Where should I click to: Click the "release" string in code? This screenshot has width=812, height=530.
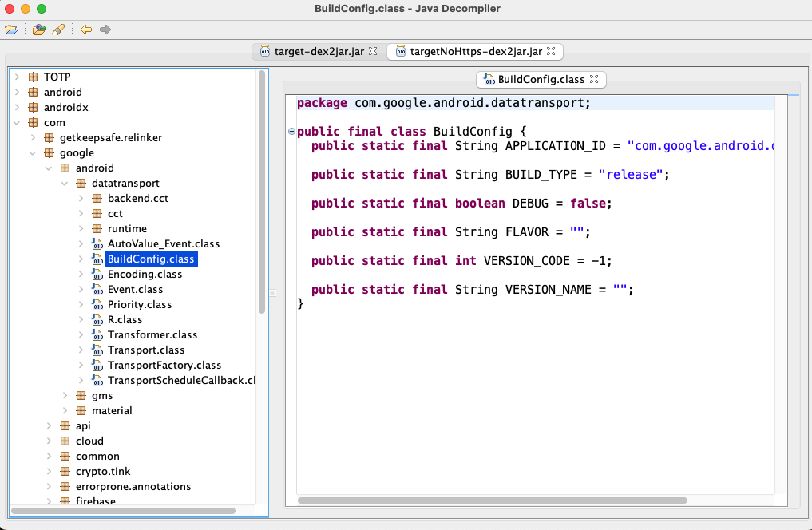[x=630, y=175]
